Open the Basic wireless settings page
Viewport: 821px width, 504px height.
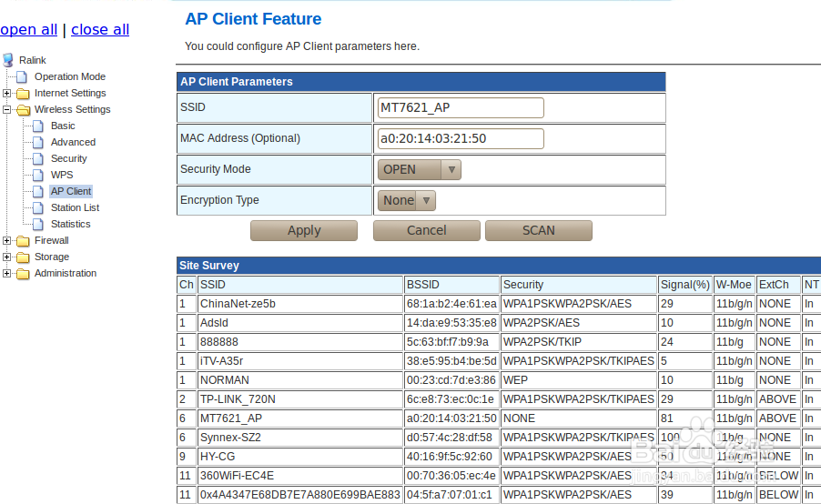pyautogui.click(x=63, y=126)
